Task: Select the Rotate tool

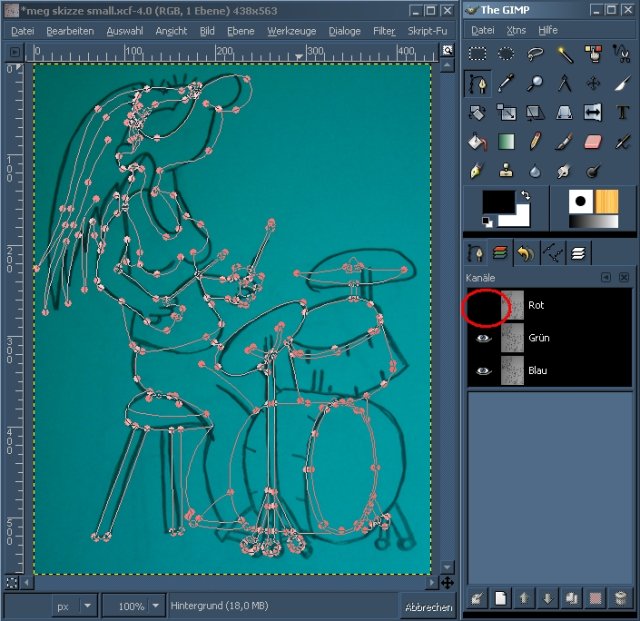Action: pyautogui.click(x=477, y=113)
